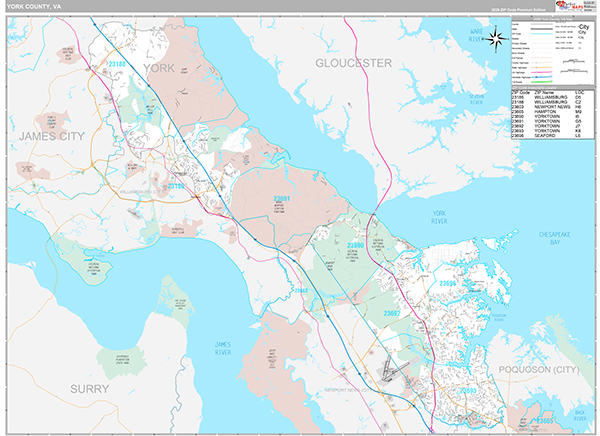
Task: Click the 2026 ZIP Code Premium Edition text
Action: (x=519, y=10)
